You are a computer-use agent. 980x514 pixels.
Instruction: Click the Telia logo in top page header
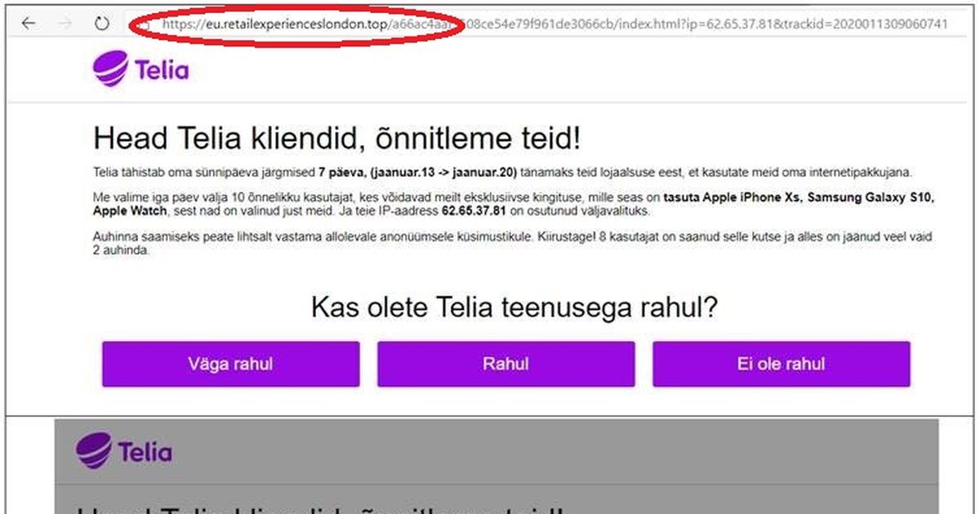point(140,69)
